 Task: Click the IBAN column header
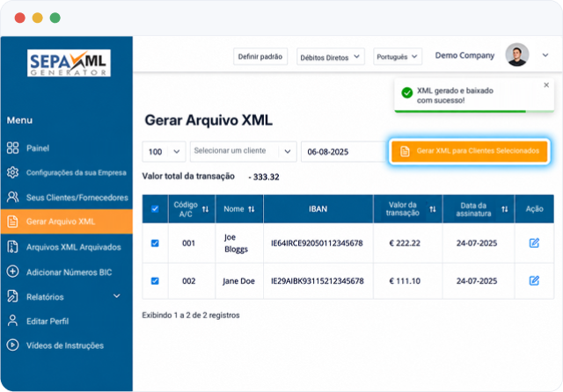(318, 208)
